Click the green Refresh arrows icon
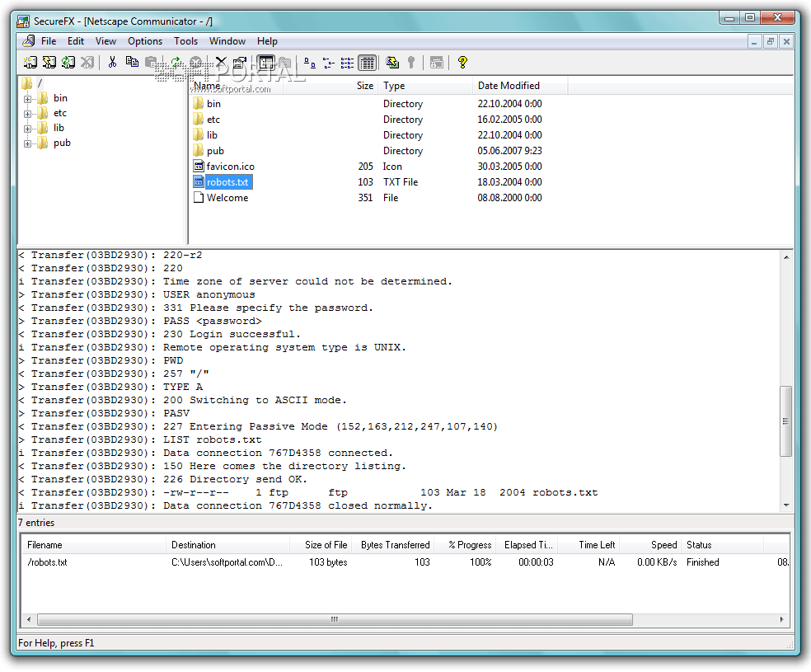Image resolution: width=811 pixels, height=672 pixels. pos(176,63)
